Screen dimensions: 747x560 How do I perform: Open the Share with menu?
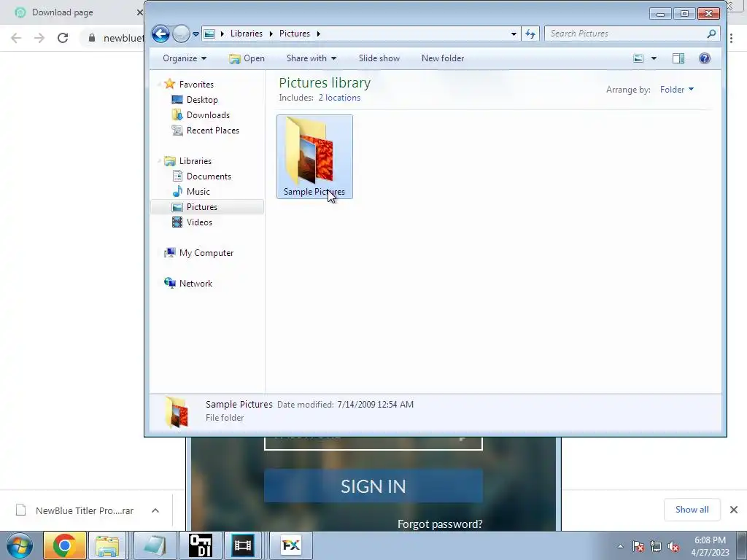[x=311, y=58]
